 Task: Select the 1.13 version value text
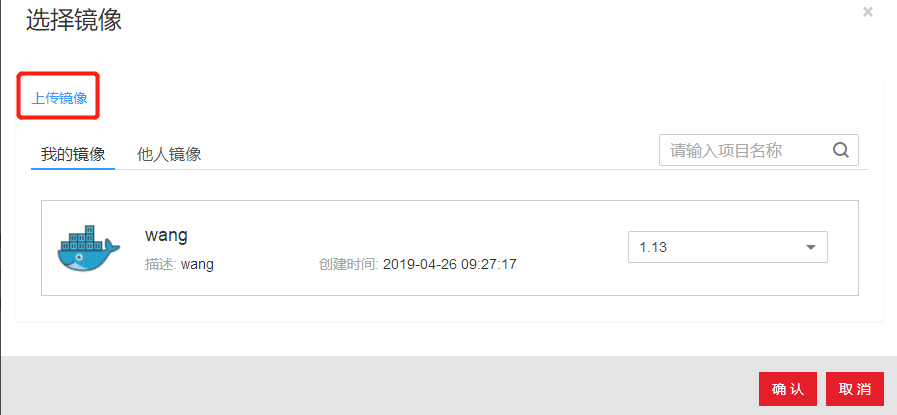(653, 247)
